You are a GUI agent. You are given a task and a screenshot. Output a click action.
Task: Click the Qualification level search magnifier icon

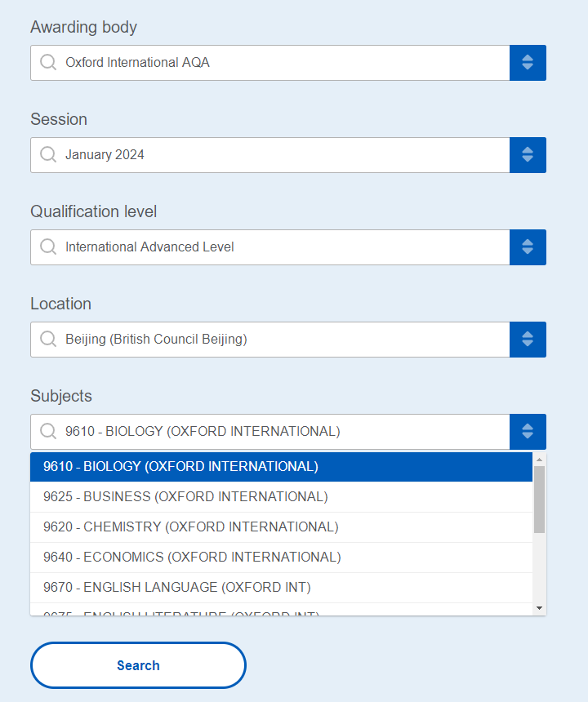tap(48, 247)
